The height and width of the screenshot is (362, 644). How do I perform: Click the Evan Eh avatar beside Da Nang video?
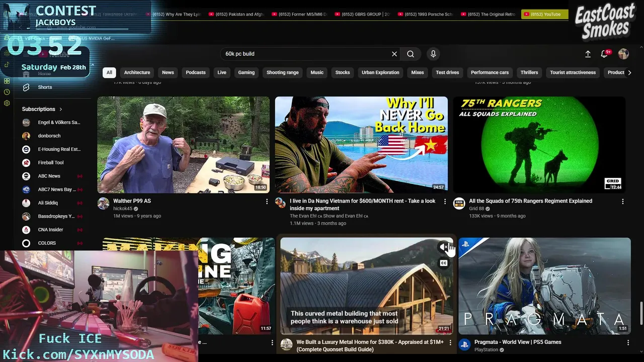coord(280,202)
